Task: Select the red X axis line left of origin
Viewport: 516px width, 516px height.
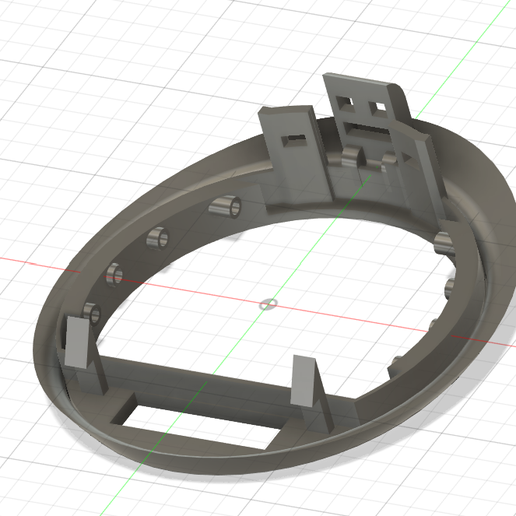Action: click(40, 265)
